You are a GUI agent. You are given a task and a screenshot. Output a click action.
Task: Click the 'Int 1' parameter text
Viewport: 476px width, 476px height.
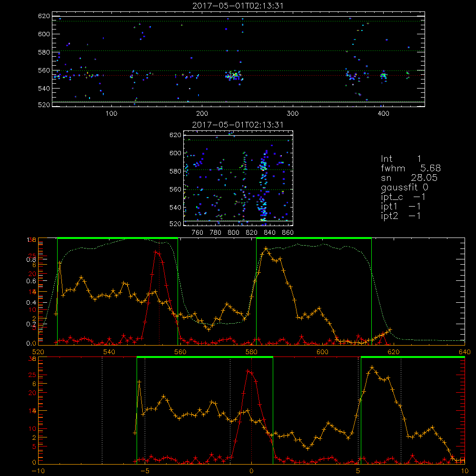click(401, 159)
